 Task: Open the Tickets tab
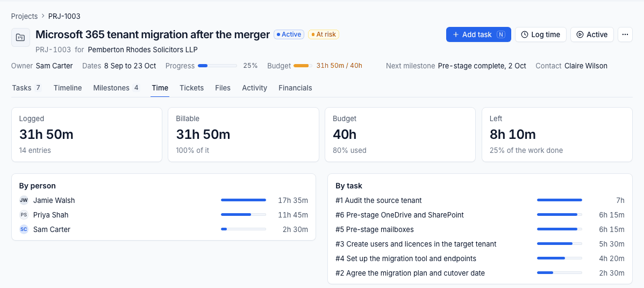pyautogui.click(x=191, y=88)
